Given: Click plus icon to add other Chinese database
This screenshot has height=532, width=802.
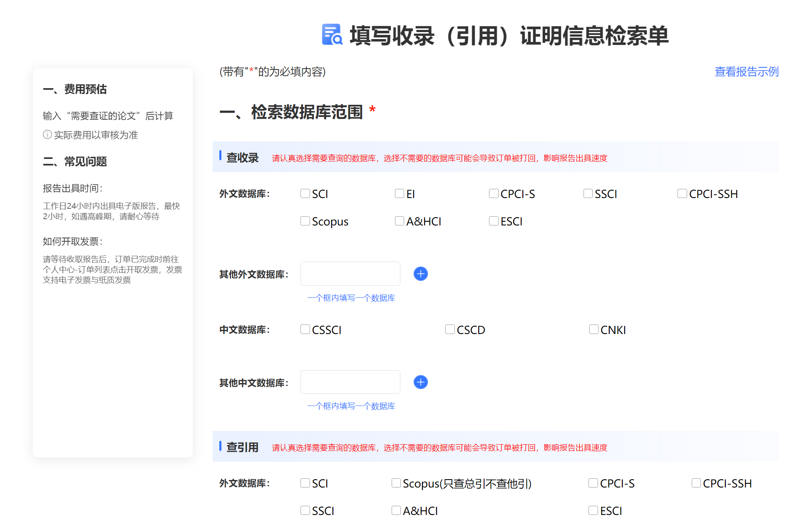Looking at the screenshot, I should point(420,382).
